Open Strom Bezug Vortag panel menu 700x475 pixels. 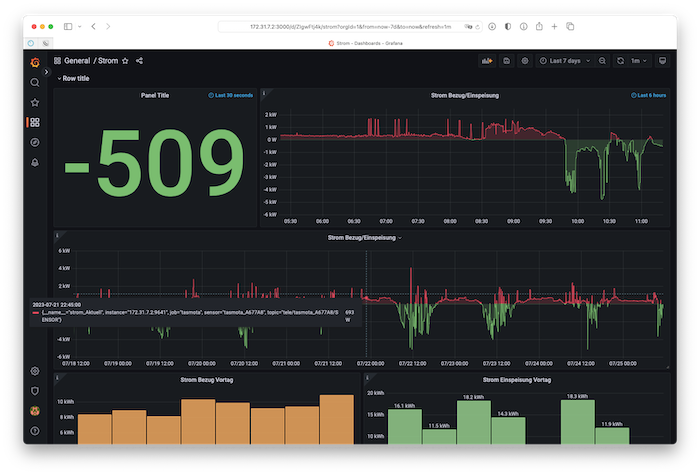(207, 380)
